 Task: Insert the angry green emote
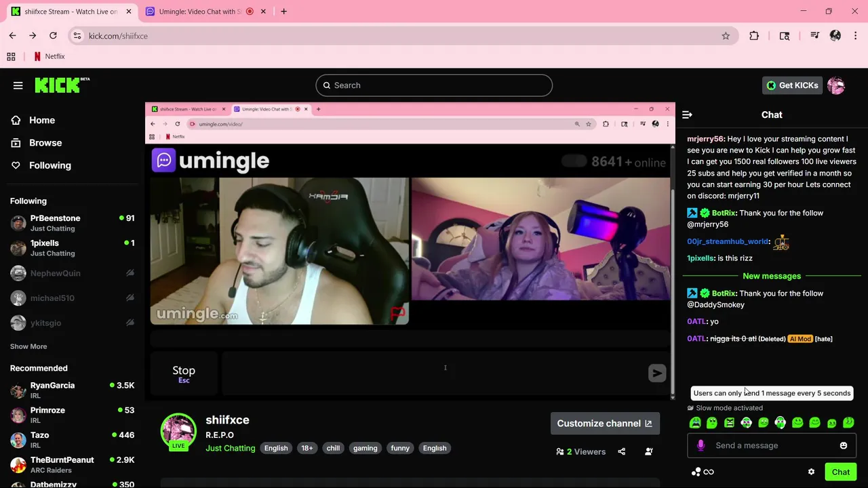coord(729,423)
